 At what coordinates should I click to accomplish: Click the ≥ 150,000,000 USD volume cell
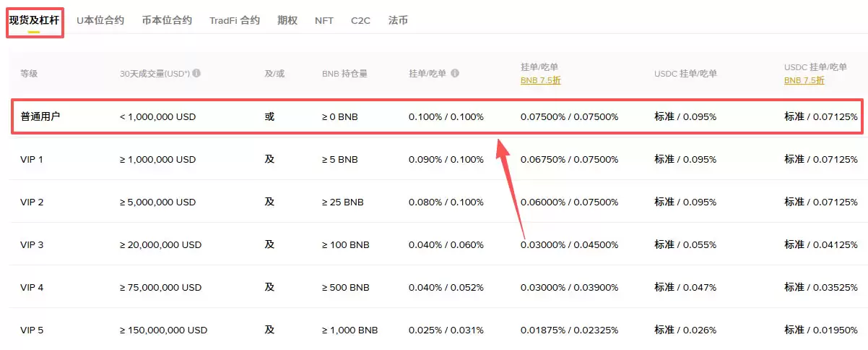(163, 330)
